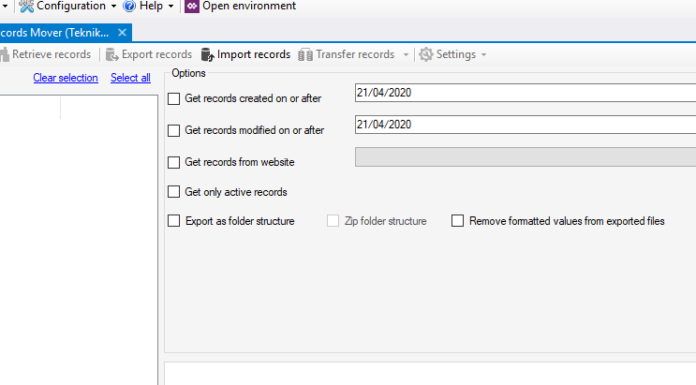Expand the Transfer records dropdown arrow
This screenshot has width=696, height=385.
406,55
